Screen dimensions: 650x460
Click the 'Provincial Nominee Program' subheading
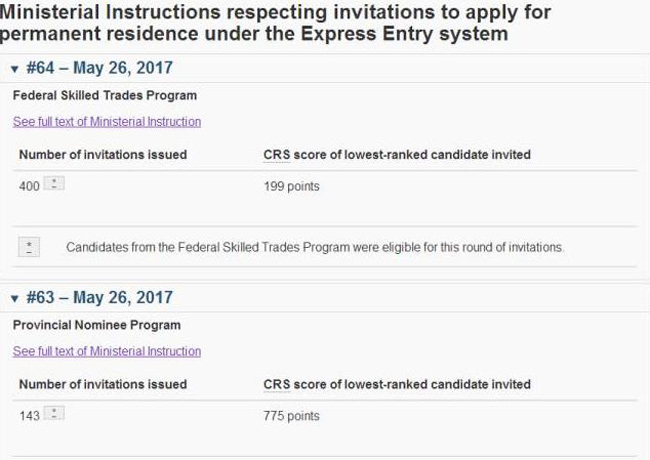coord(97,326)
